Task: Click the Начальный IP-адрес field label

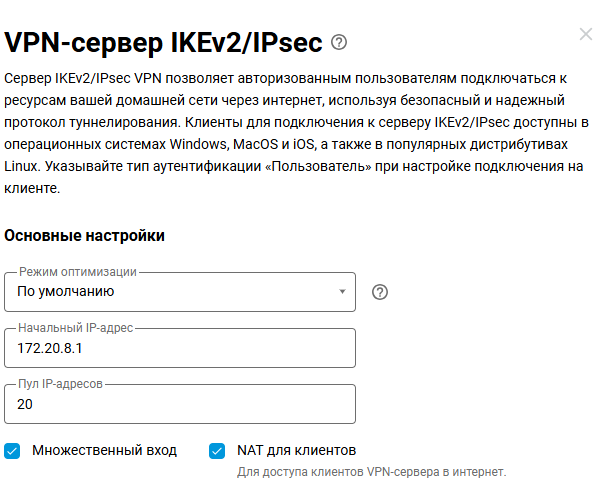Action: tap(76, 328)
